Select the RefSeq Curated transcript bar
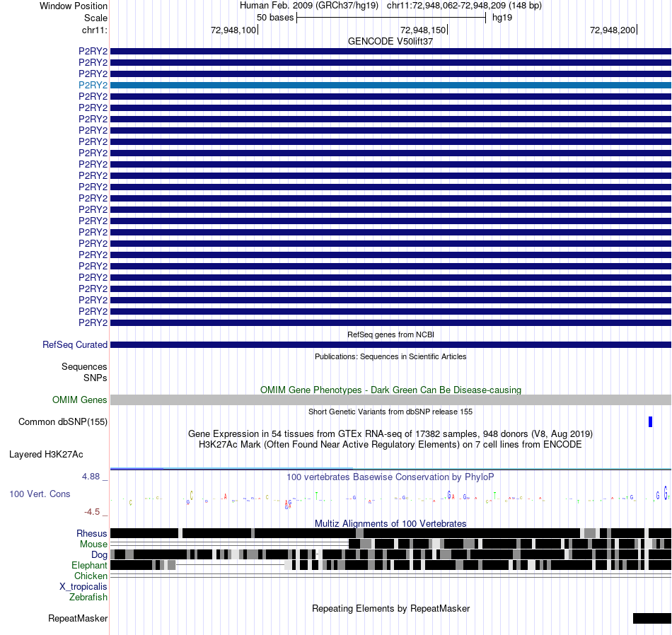The width and height of the screenshot is (672, 635). point(390,345)
